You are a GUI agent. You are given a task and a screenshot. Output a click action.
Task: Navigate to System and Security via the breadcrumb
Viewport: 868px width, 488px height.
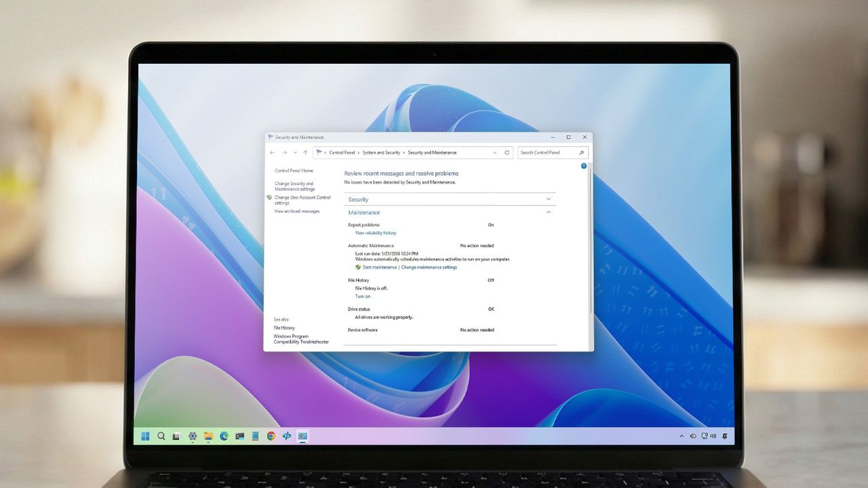[380, 152]
